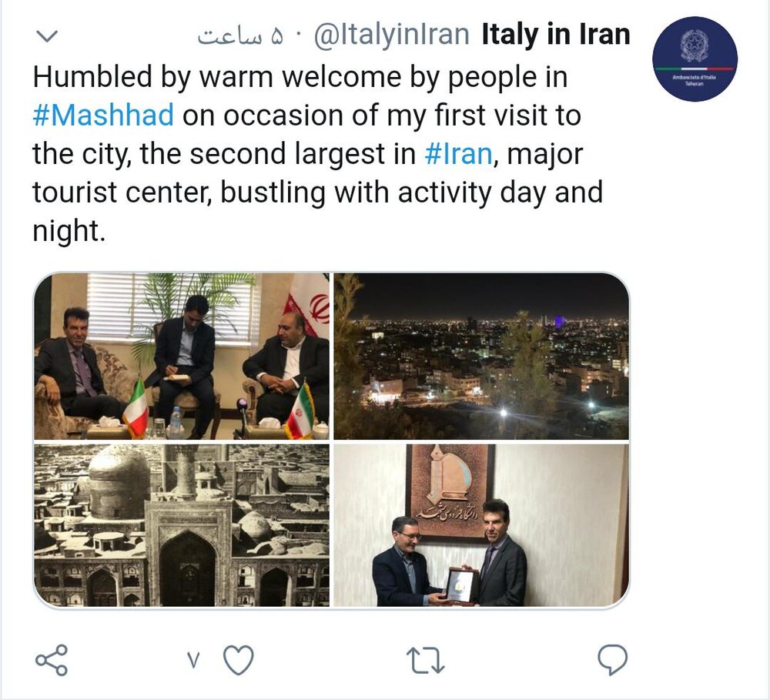The image size is (770, 700).
Task: Click the Italy in Iran display name
Action: [x=555, y=35]
